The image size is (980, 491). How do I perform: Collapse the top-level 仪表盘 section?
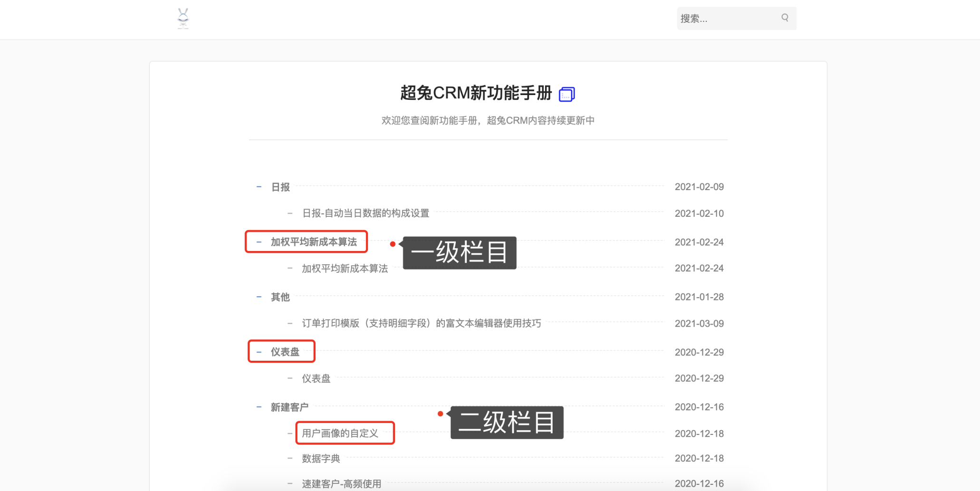point(259,352)
